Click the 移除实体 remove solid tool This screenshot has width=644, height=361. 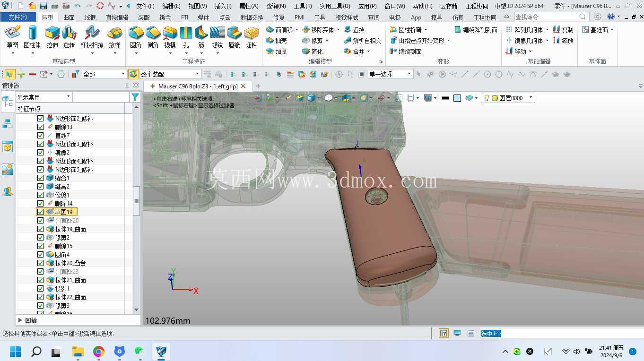(318, 30)
